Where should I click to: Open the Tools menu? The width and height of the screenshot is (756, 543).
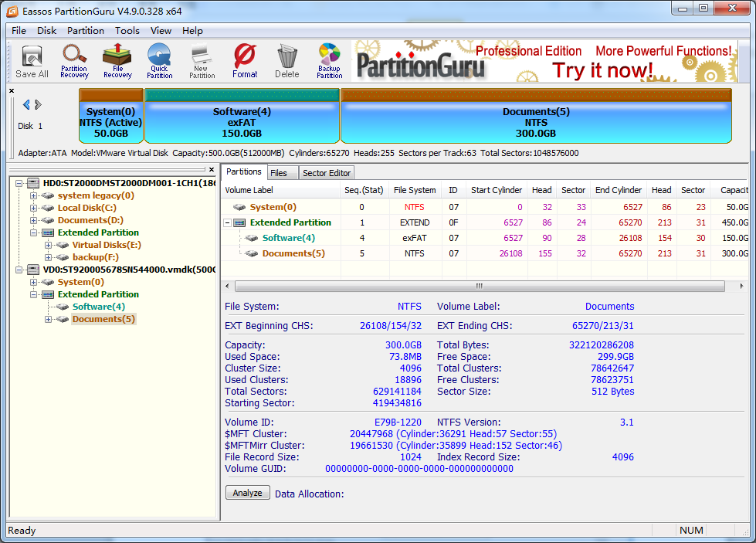tap(127, 31)
